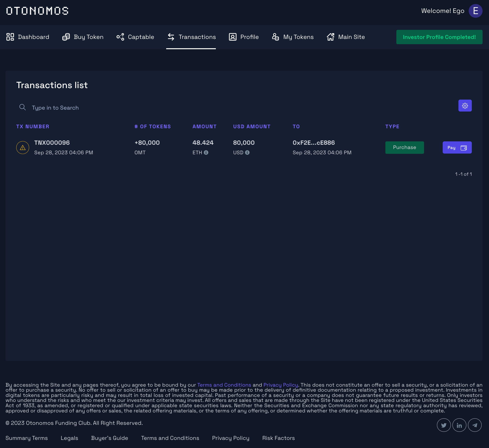This screenshot has height=448, width=489.
Task: Click the TX NUMBER column header
Action: click(33, 126)
